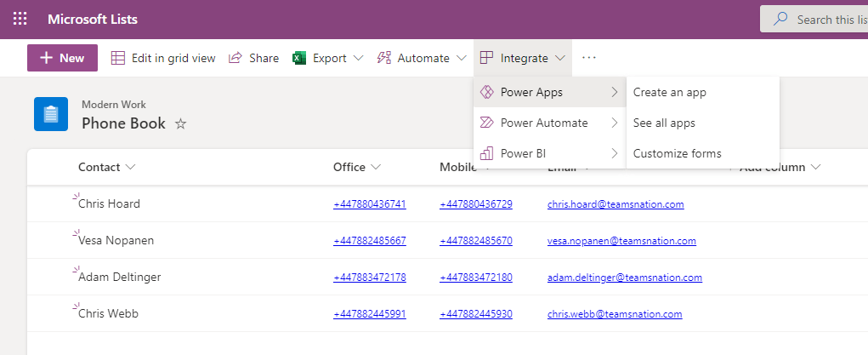Click the Power BI icon in menu
Viewport: 868px width, 355px height.
click(x=487, y=153)
